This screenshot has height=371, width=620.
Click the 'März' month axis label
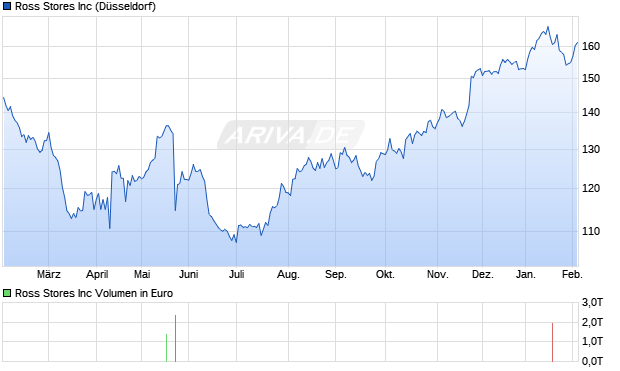click(x=49, y=274)
